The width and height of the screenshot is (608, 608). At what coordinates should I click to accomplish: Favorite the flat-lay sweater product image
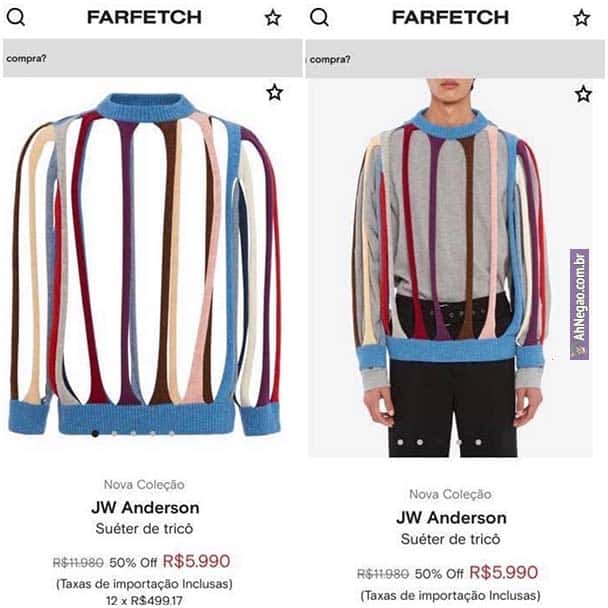point(275,92)
